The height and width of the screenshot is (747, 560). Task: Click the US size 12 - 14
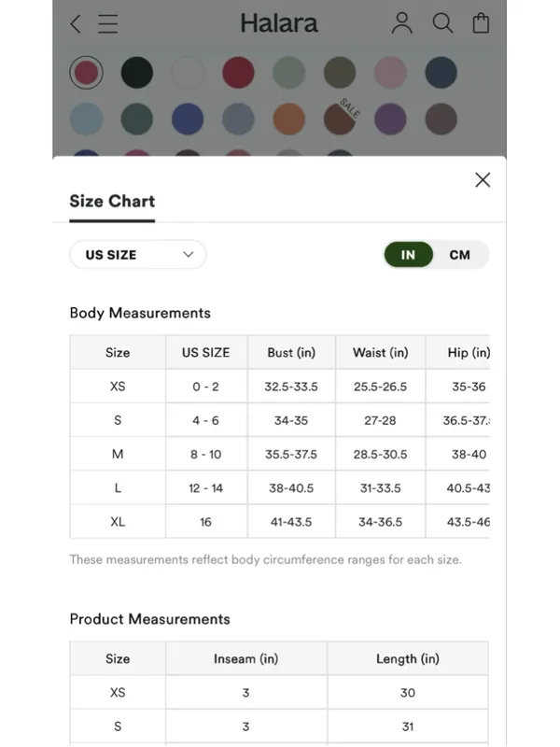[x=205, y=488]
